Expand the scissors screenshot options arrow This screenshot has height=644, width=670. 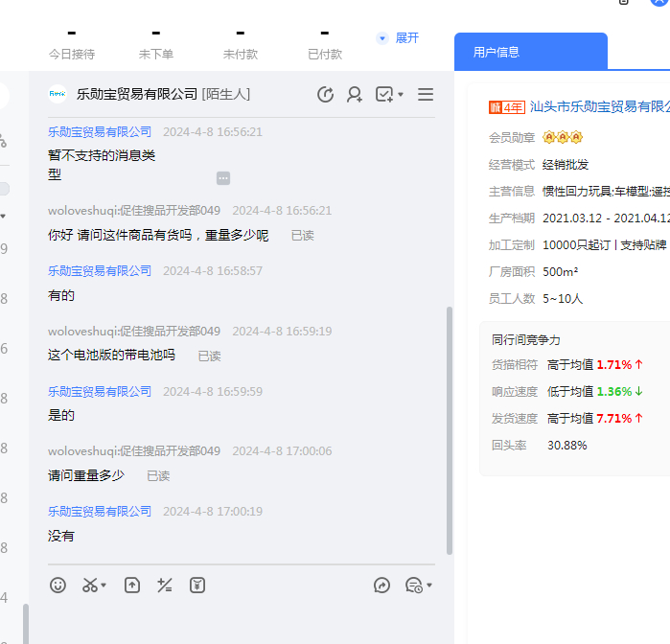click(x=104, y=586)
